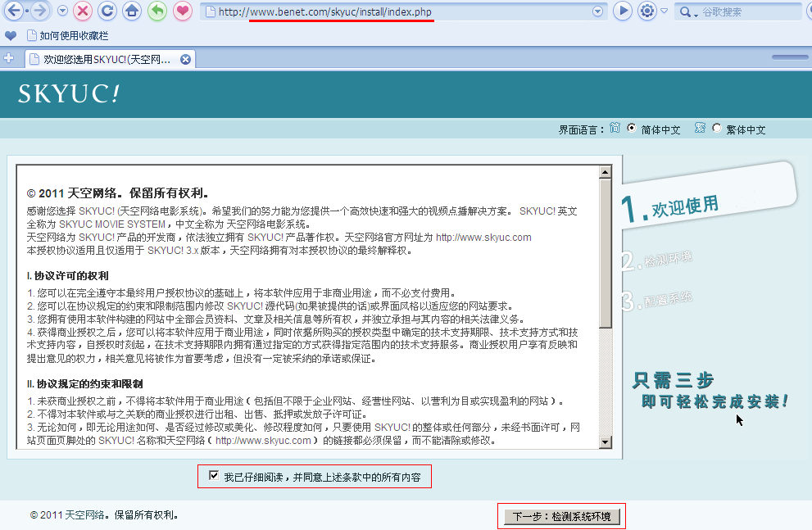Go back with the browser back arrow
This screenshot has width=812, height=530.
click(x=14, y=11)
